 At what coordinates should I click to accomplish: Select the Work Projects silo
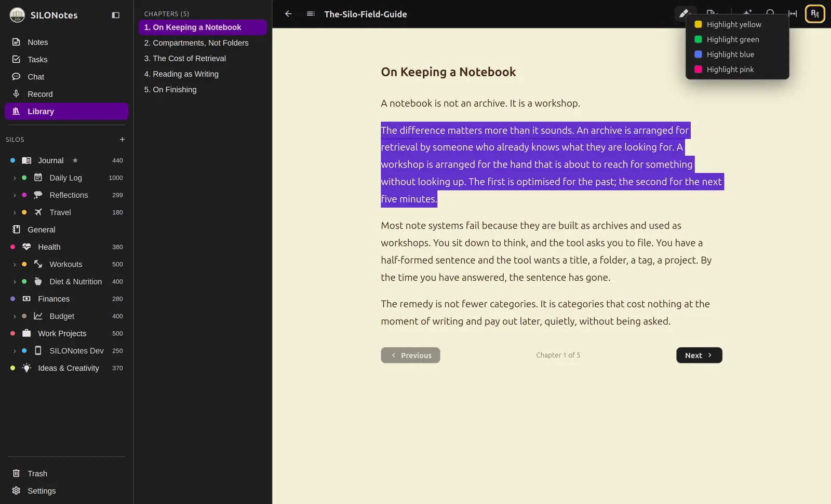(66, 333)
